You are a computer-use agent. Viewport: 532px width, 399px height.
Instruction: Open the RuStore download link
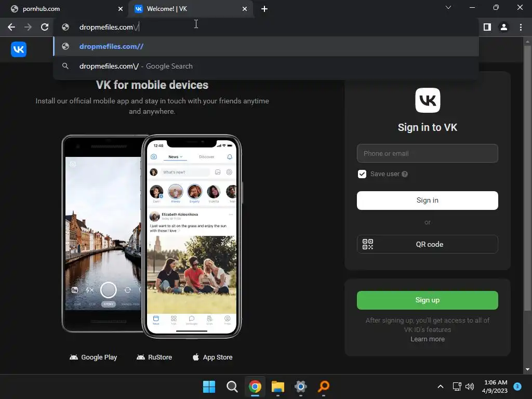154,357
